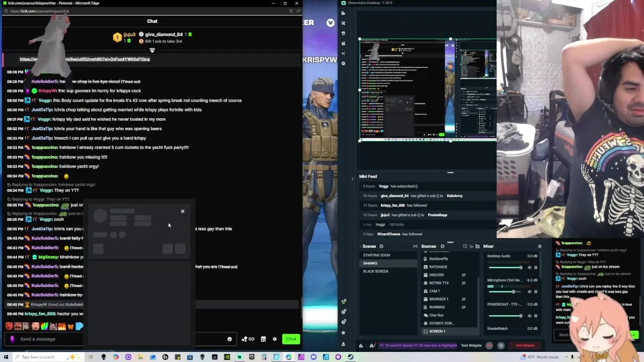644x362 pixels.
Task: Collapse the Streamlabs side panel arrow
Action: coord(352,178)
